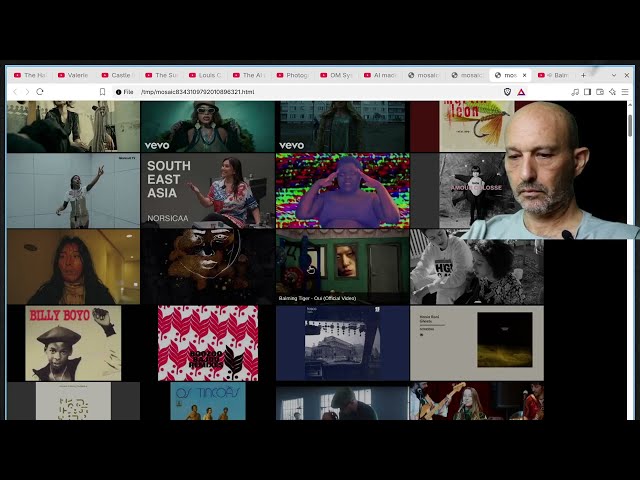Open the Brave Rewards triangle icon

click(x=521, y=92)
